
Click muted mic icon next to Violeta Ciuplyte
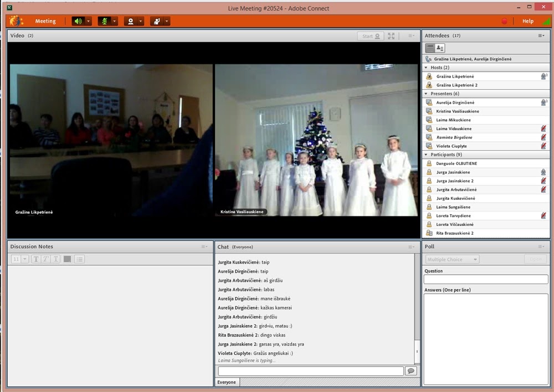tap(543, 146)
